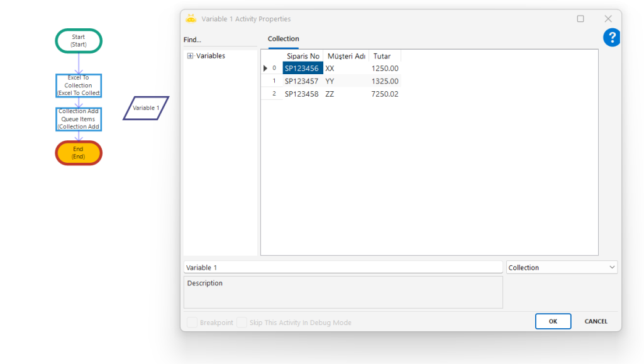Image resolution: width=644 pixels, height=364 pixels.
Task: Click the End node in the flowchart
Action: click(x=79, y=153)
